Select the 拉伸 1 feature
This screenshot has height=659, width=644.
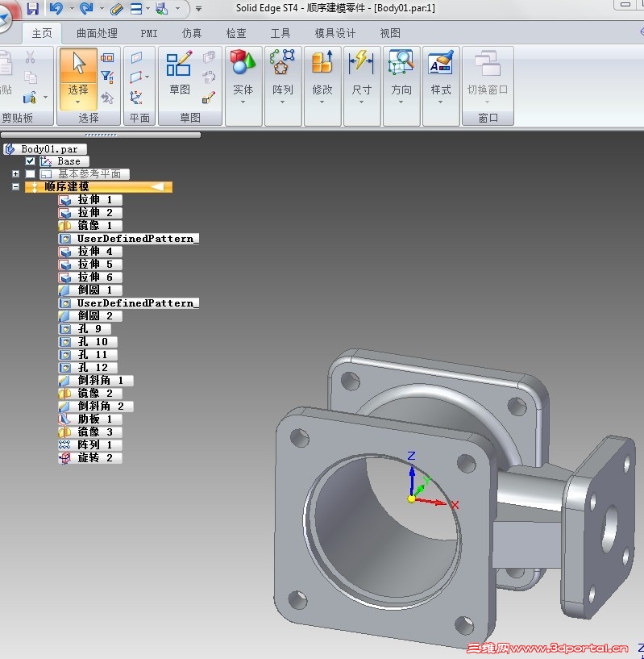pyautogui.click(x=90, y=199)
